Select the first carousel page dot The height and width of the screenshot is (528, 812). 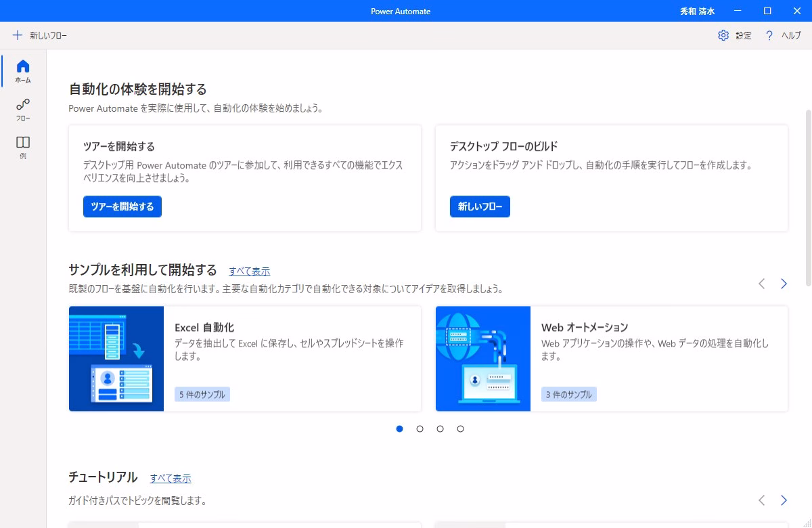click(x=399, y=428)
